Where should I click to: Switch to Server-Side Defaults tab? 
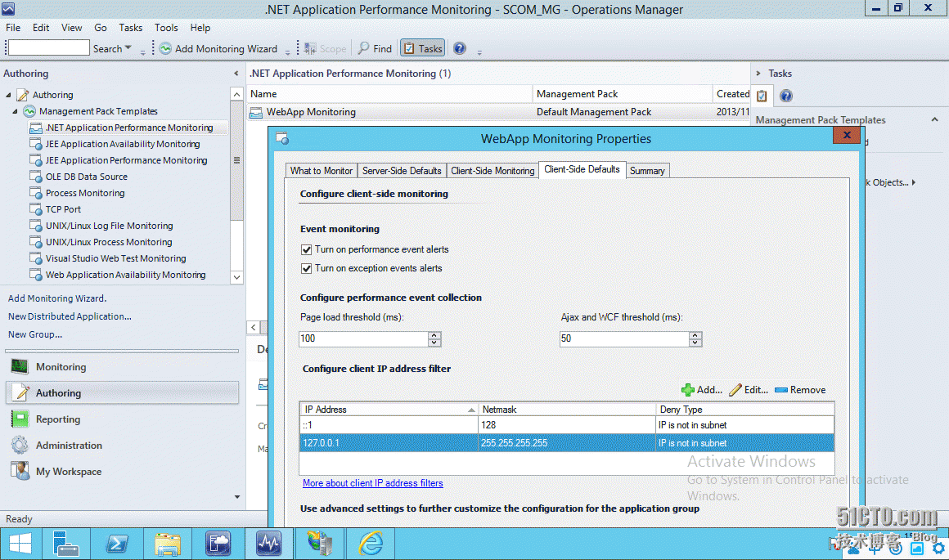point(402,171)
